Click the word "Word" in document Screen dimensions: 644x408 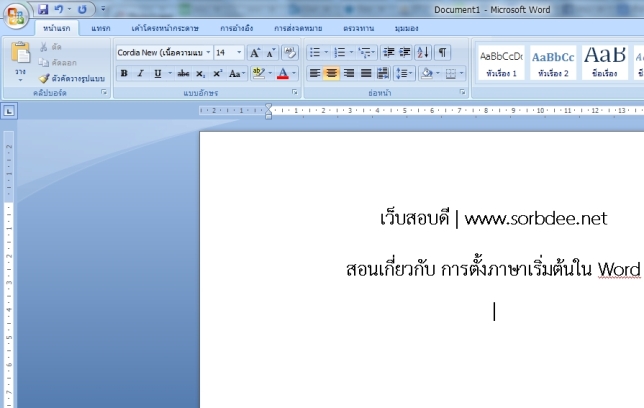click(619, 270)
